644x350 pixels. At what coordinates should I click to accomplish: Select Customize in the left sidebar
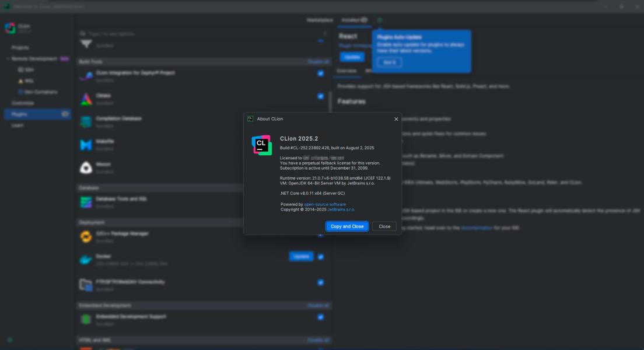[x=23, y=103]
